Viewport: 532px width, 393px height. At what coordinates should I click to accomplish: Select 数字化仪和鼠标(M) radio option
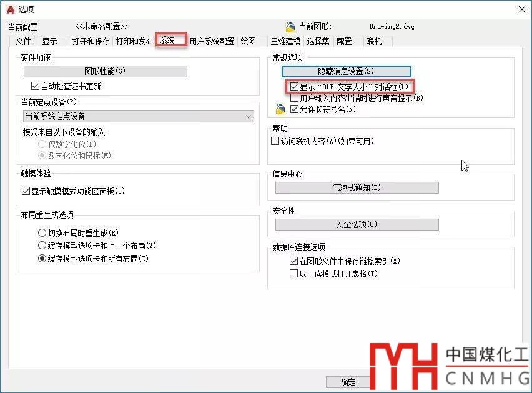[x=42, y=156]
